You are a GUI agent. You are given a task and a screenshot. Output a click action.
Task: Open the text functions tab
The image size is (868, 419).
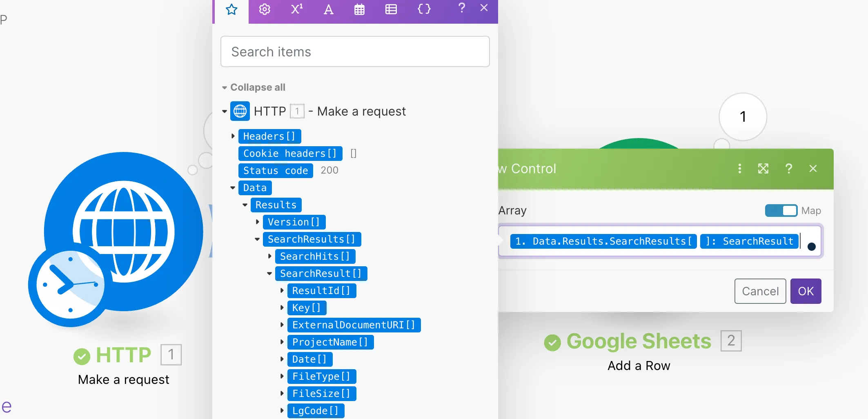point(328,9)
